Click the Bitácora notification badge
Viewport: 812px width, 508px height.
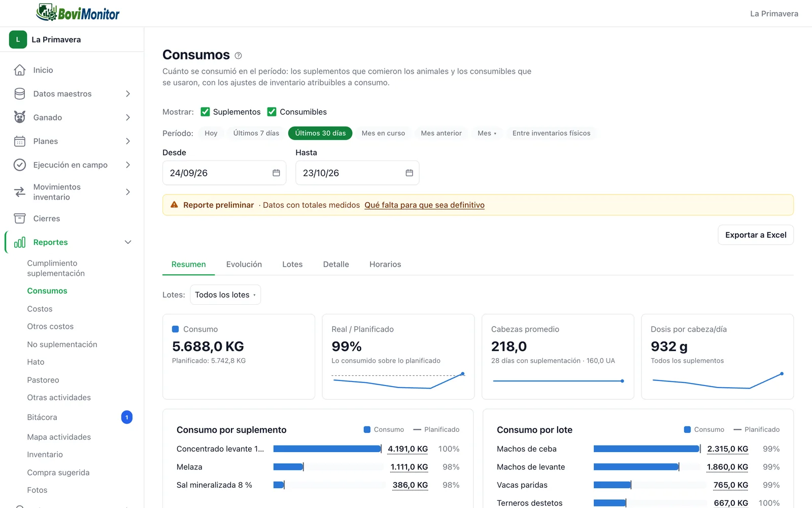pyautogui.click(x=127, y=417)
